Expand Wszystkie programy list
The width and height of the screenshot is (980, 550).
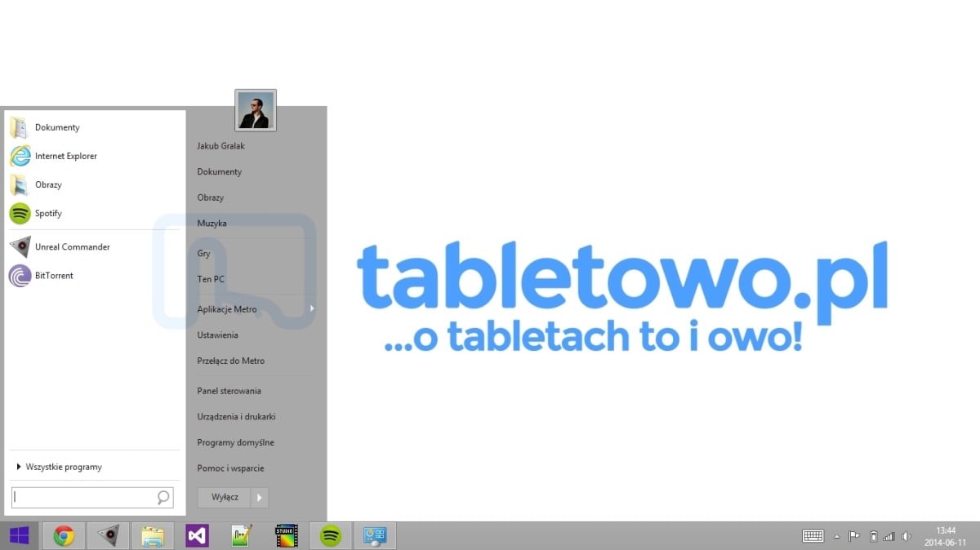point(64,468)
